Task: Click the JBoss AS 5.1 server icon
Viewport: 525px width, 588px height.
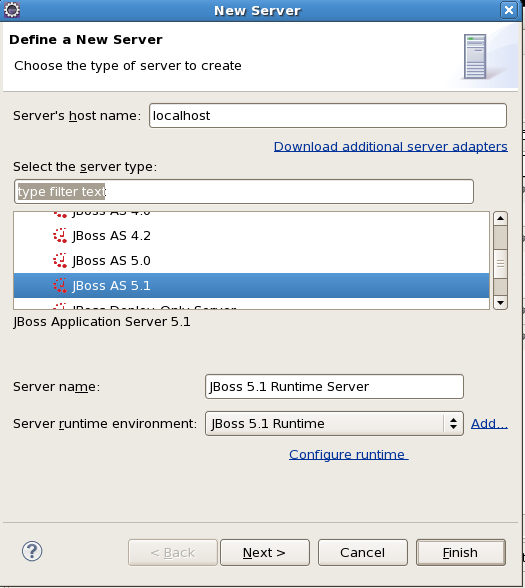Action: [60, 285]
